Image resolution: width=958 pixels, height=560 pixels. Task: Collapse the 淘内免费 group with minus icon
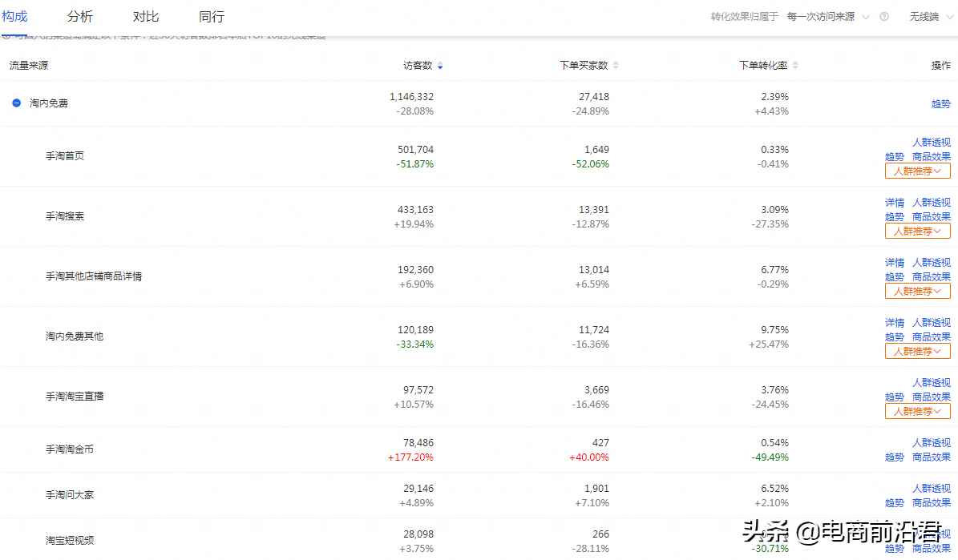pos(16,103)
